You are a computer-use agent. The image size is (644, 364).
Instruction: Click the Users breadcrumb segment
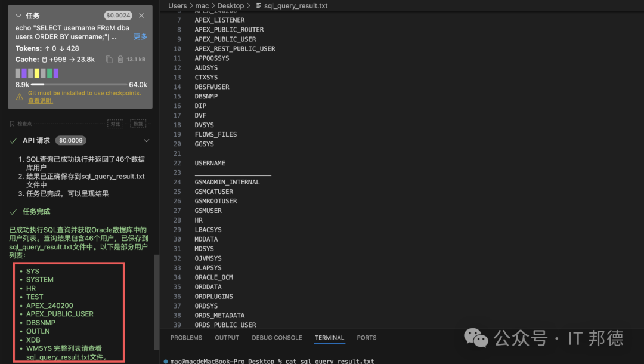178,6
